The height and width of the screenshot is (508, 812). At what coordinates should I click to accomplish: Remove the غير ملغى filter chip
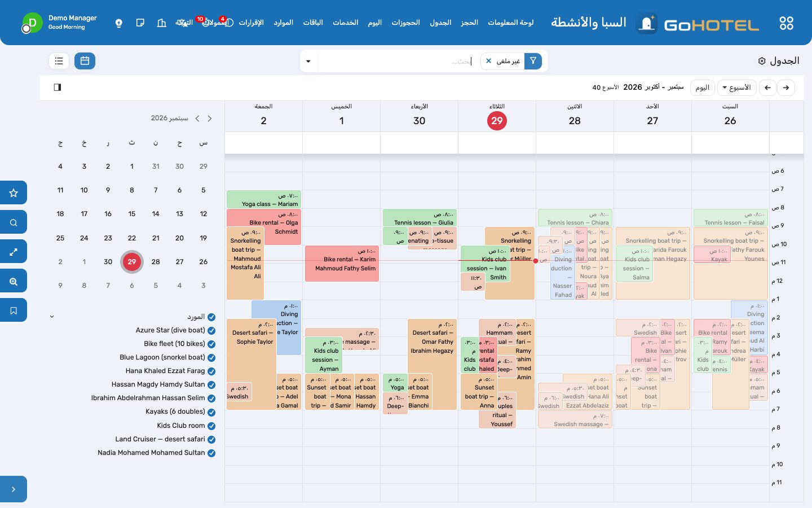pyautogui.click(x=489, y=61)
